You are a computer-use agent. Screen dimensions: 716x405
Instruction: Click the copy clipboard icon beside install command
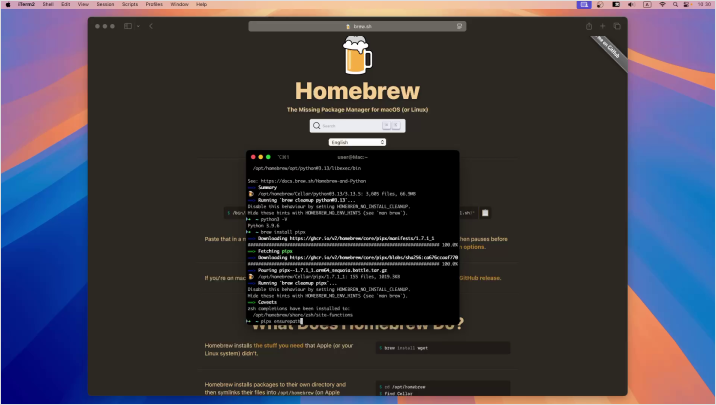485,213
